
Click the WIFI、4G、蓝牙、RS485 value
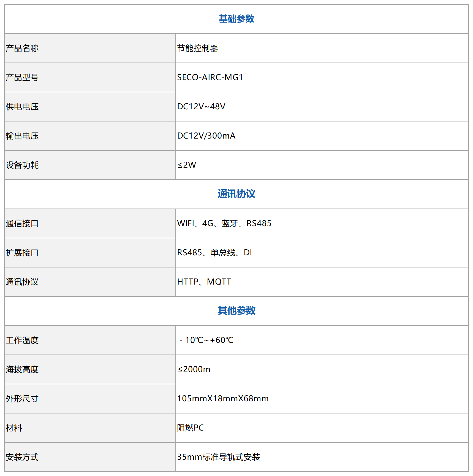click(224, 223)
